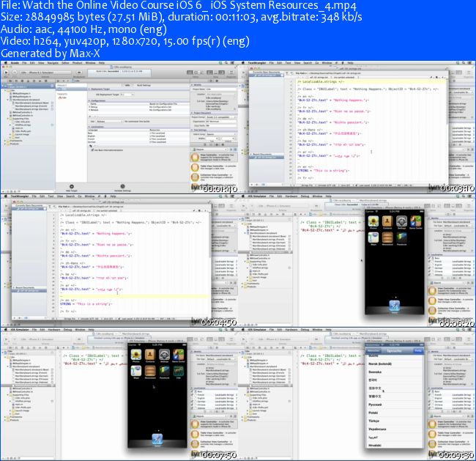This screenshot has height=461, width=476.
Task: Select Info tab in 00:01:40 frame
Action: coord(127,85)
